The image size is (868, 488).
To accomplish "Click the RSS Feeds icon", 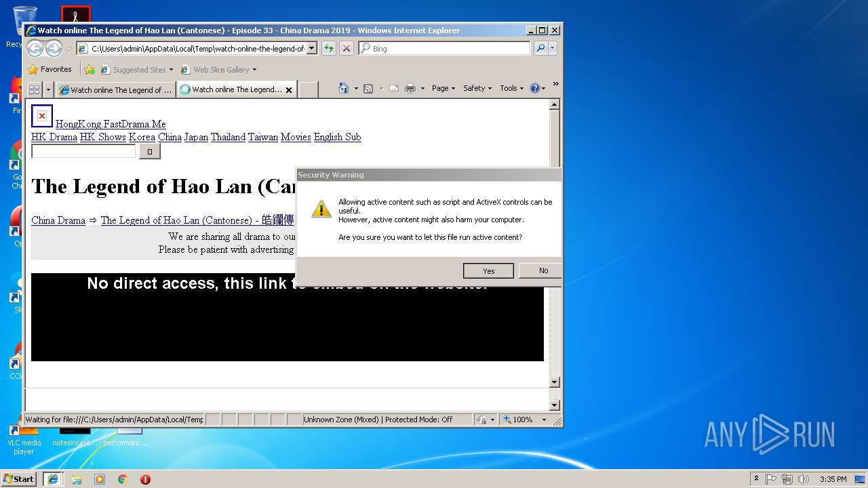I will coord(368,88).
